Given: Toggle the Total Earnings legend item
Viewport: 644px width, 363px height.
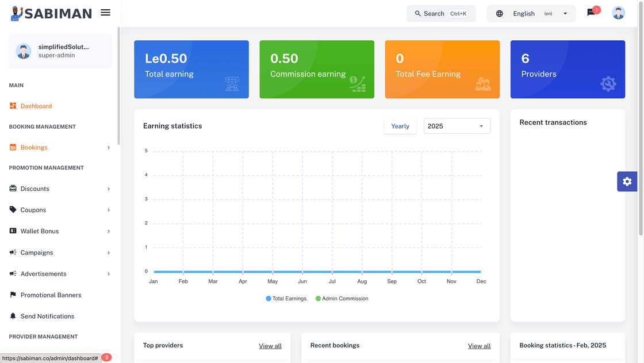Looking at the screenshot, I should coord(286,299).
